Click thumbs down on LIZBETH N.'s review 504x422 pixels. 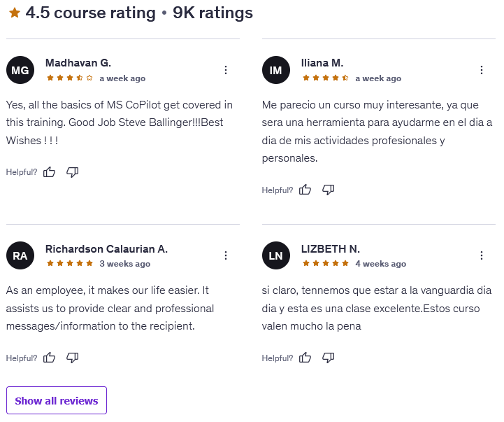pos(328,358)
